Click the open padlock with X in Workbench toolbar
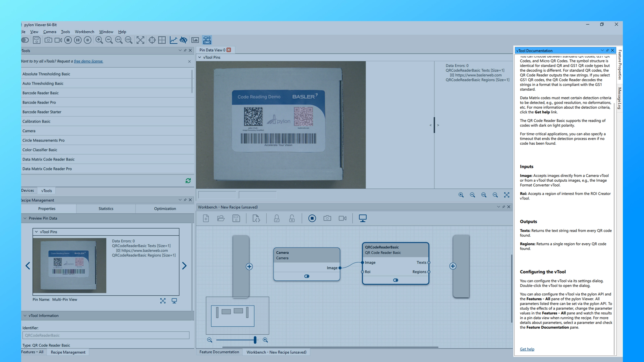The image size is (644, 362). tap(292, 218)
